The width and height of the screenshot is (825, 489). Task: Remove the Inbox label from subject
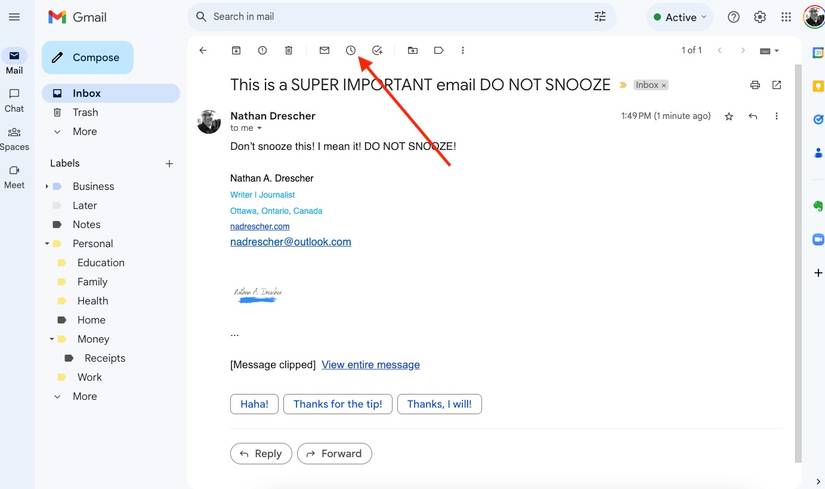click(x=664, y=86)
